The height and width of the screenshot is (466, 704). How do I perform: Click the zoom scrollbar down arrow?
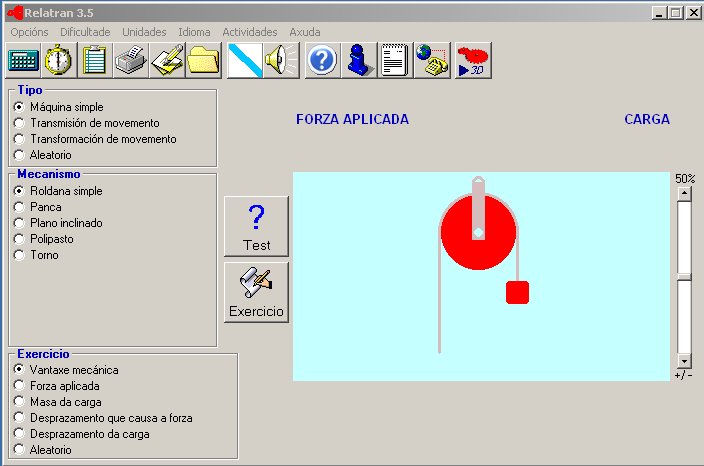click(x=684, y=361)
